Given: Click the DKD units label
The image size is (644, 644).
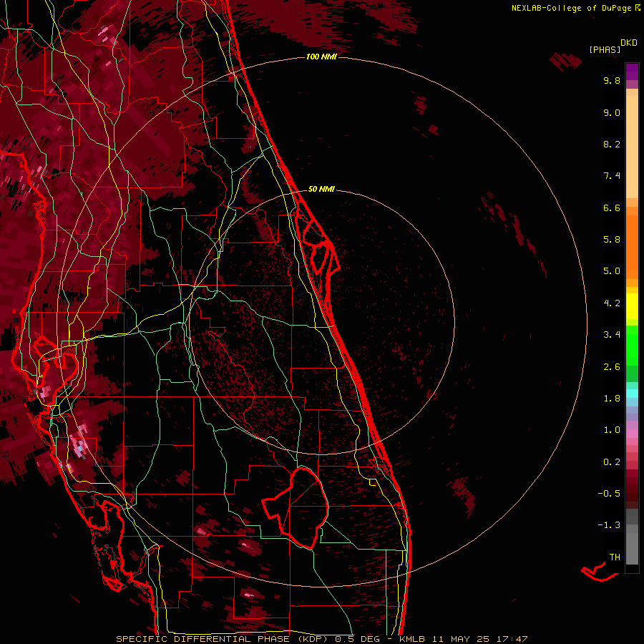Looking at the screenshot, I should [629, 43].
